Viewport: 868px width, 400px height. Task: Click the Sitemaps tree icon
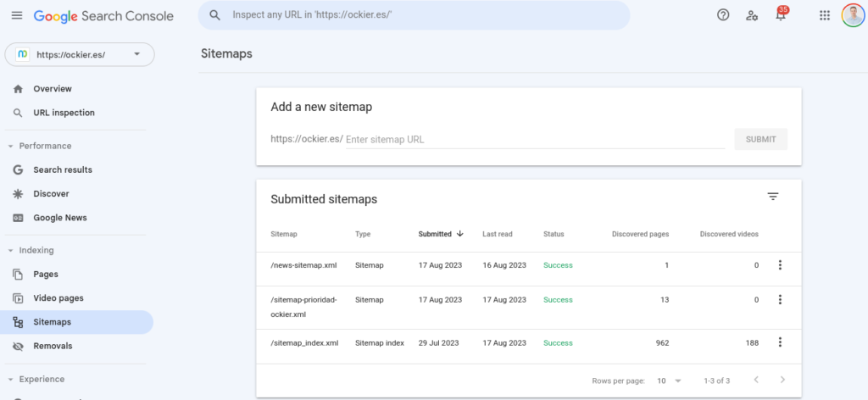click(18, 322)
